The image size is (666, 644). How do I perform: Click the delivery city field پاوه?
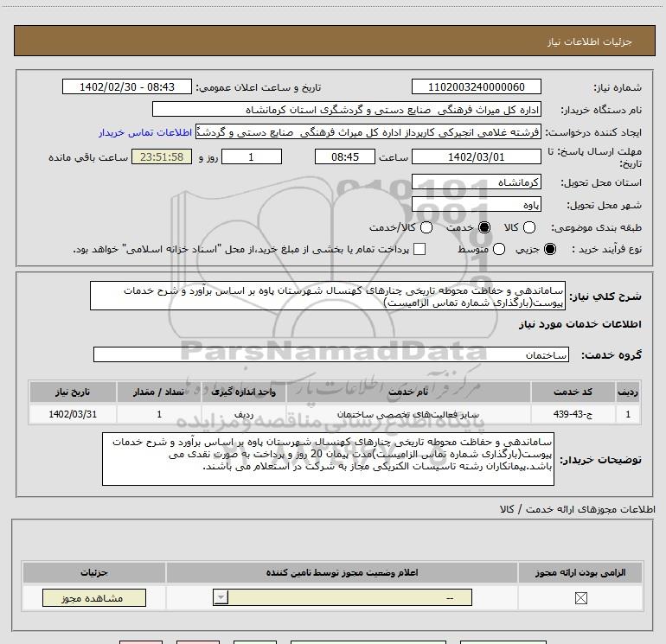(476, 205)
